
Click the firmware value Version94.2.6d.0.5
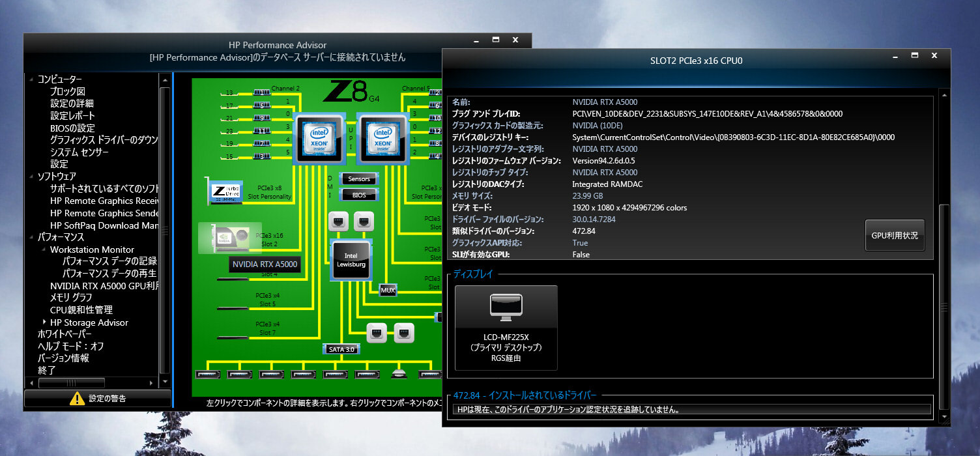[x=603, y=161]
